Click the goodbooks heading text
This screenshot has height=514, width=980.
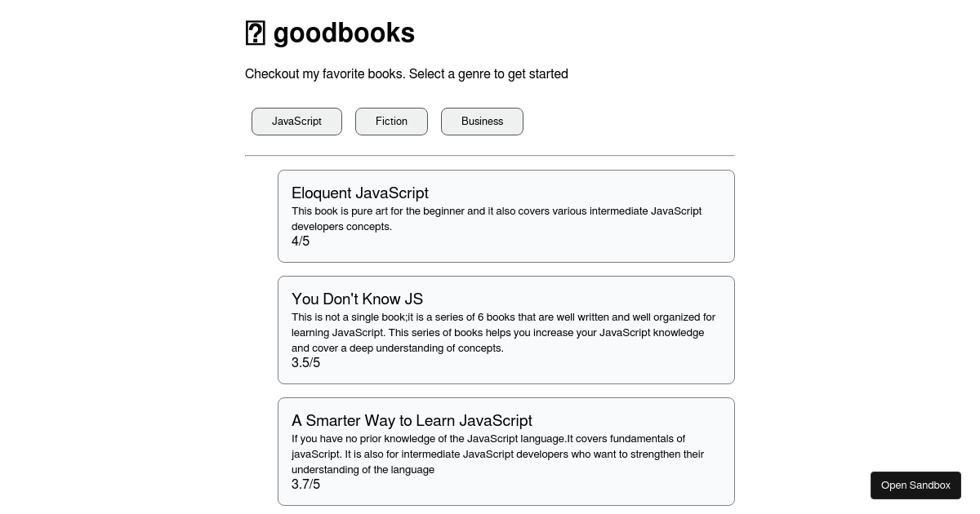pyautogui.click(x=344, y=33)
